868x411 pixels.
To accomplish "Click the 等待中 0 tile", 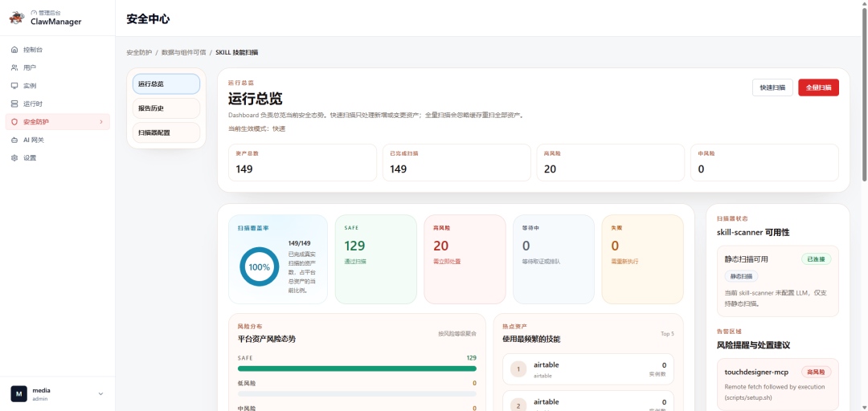I will (554, 259).
